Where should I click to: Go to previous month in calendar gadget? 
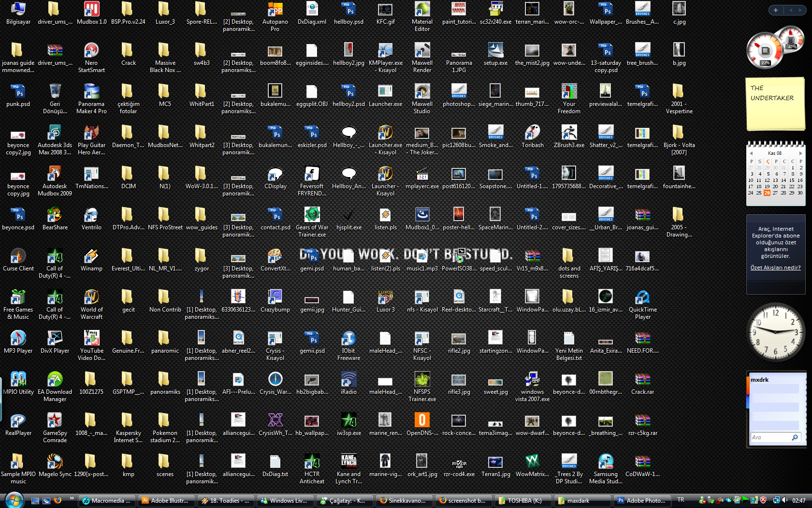pyautogui.click(x=751, y=153)
